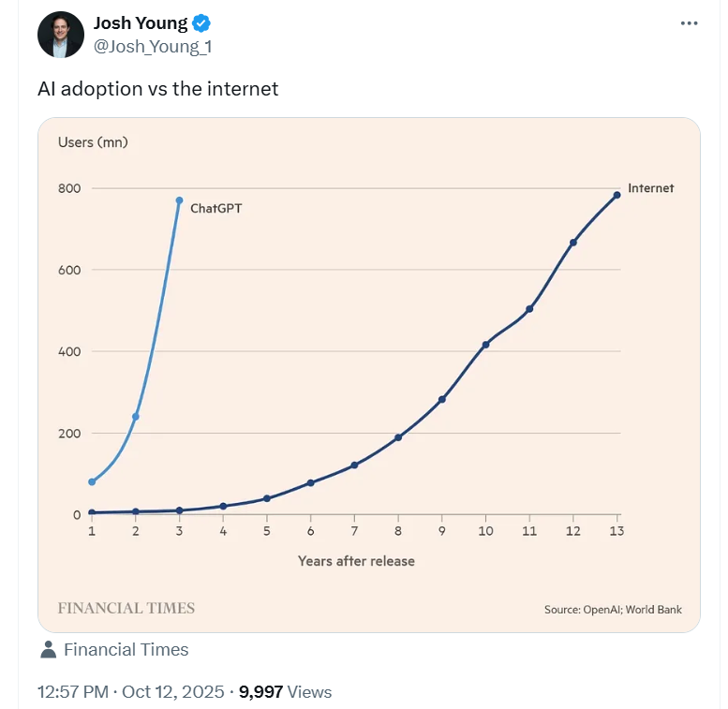Open the three-dot more options menu
Viewport: 728px width, 709px height.
click(x=689, y=22)
